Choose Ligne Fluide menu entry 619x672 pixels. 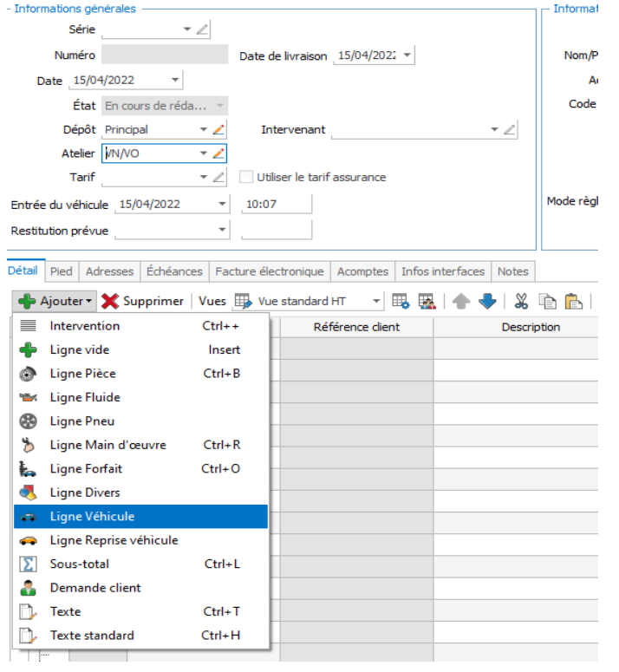pos(140,397)
